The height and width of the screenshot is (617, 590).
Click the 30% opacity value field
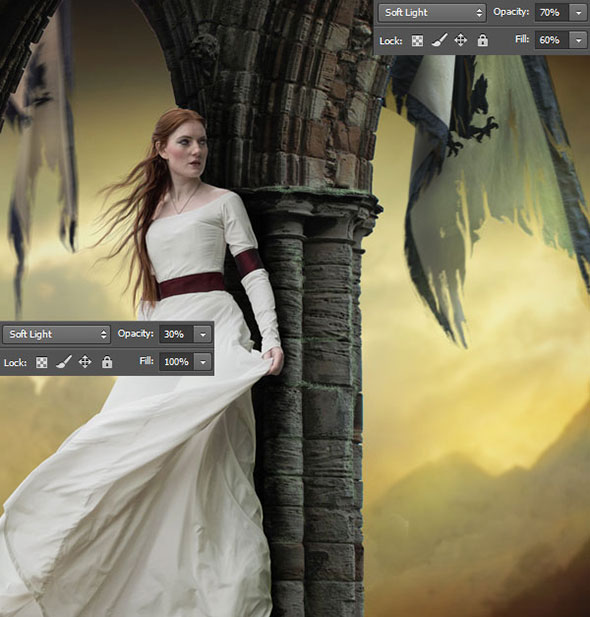(177, 334)
